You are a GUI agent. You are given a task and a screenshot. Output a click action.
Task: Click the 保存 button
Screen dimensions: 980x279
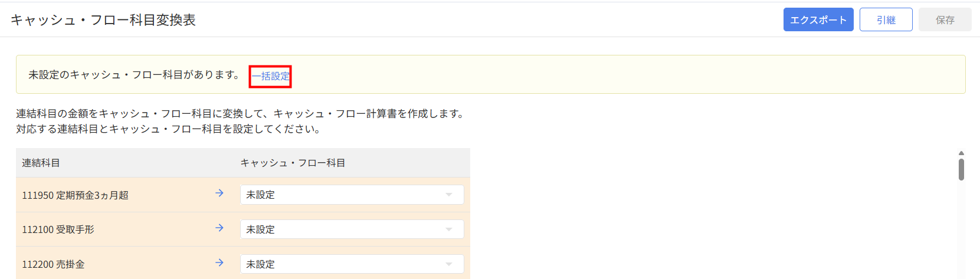coord(945,20)
